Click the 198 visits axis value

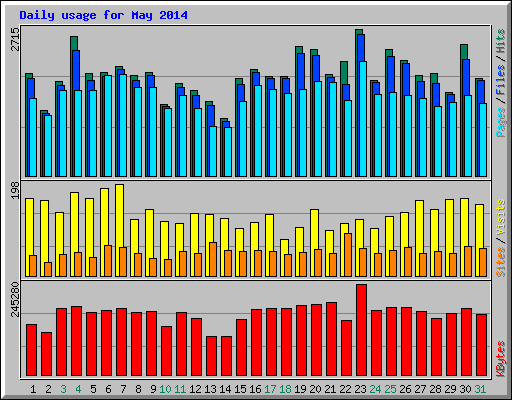point(15,191)
